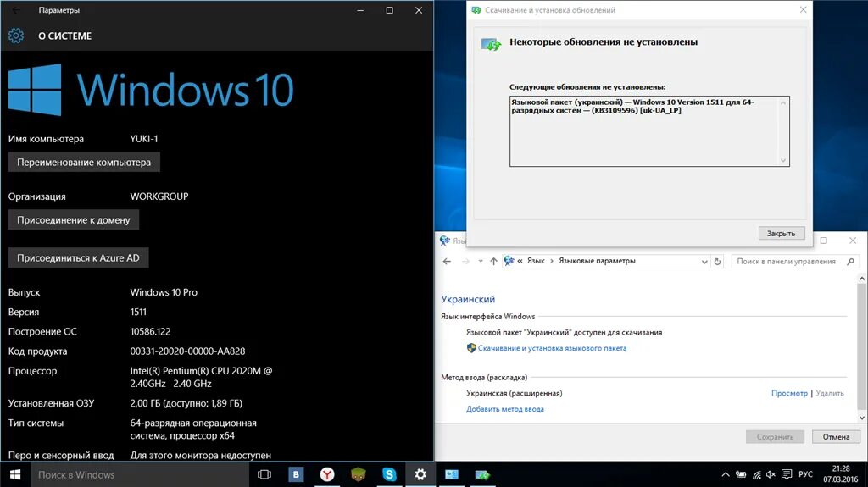This screenshot has height=487, width=868.
Task: Click the settings gear next to О СИСТЕМЕ
Action: [15, 36]
